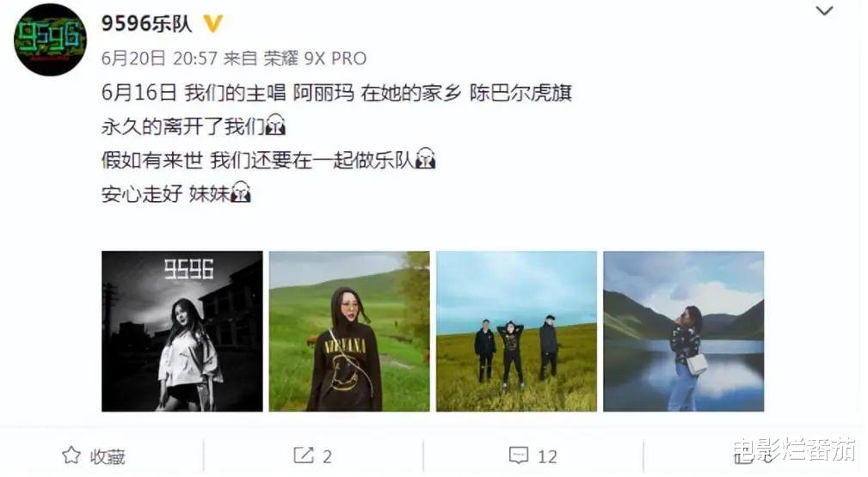Select the 收藏 button

click(x=108, y=456)
